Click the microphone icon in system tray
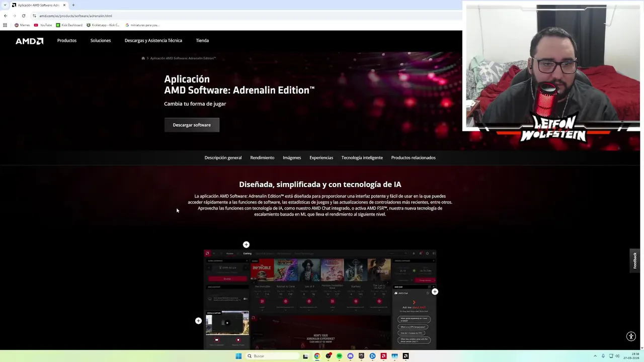Image resolution: width=644 pixels, height=362 pixels. 603,356
